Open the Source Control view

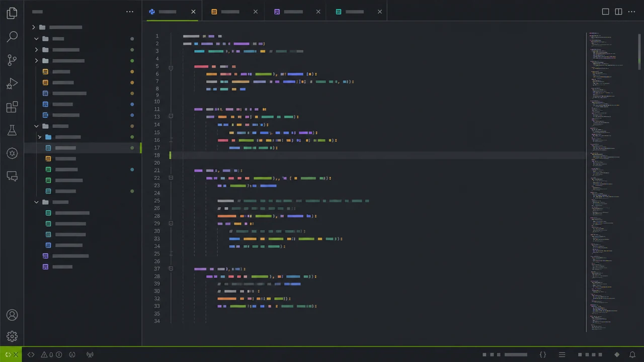(12, 60)
